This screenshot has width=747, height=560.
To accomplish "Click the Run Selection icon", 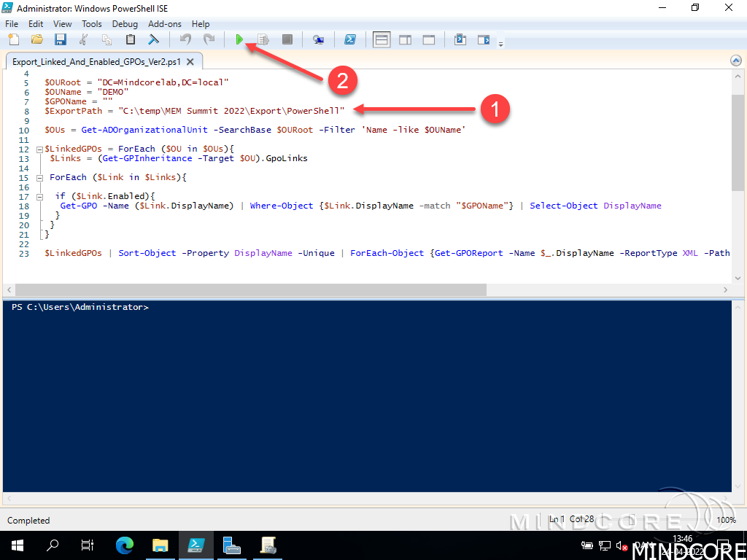I will (x=263, y=40).
